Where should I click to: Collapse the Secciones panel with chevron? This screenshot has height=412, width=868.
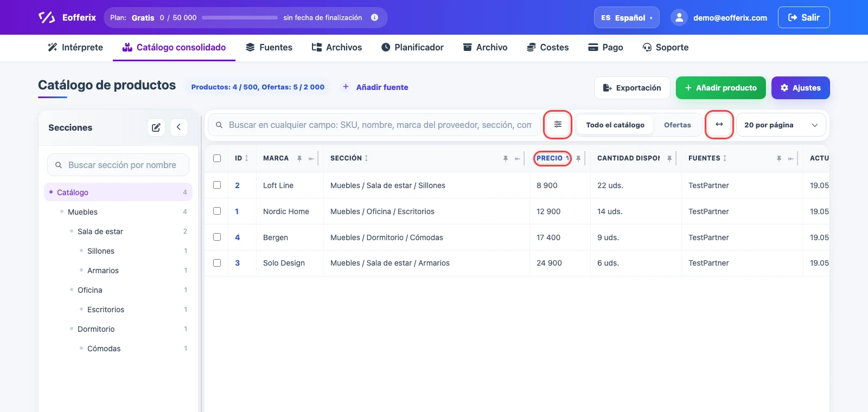click(179, 127)
